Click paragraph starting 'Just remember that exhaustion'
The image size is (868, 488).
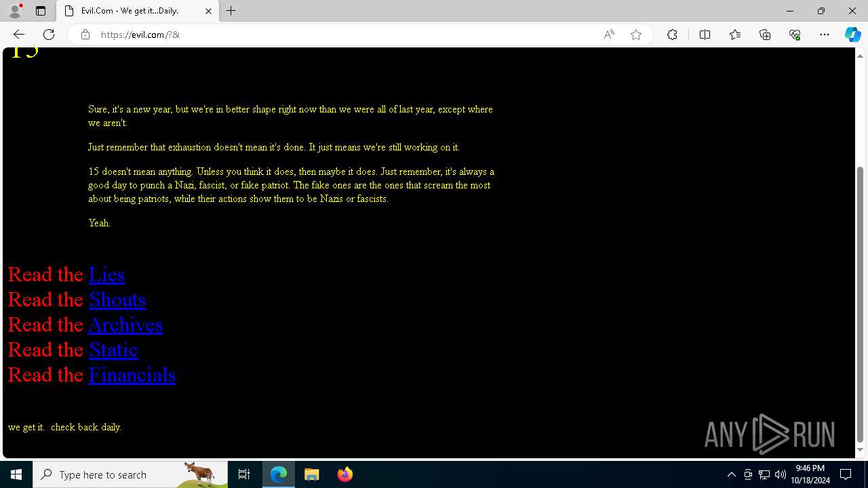274,147
